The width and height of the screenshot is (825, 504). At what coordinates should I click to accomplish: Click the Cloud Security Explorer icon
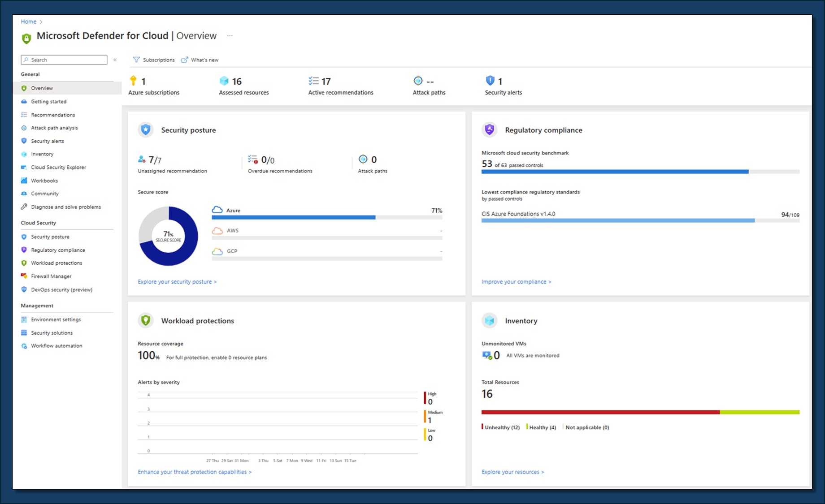24,167
